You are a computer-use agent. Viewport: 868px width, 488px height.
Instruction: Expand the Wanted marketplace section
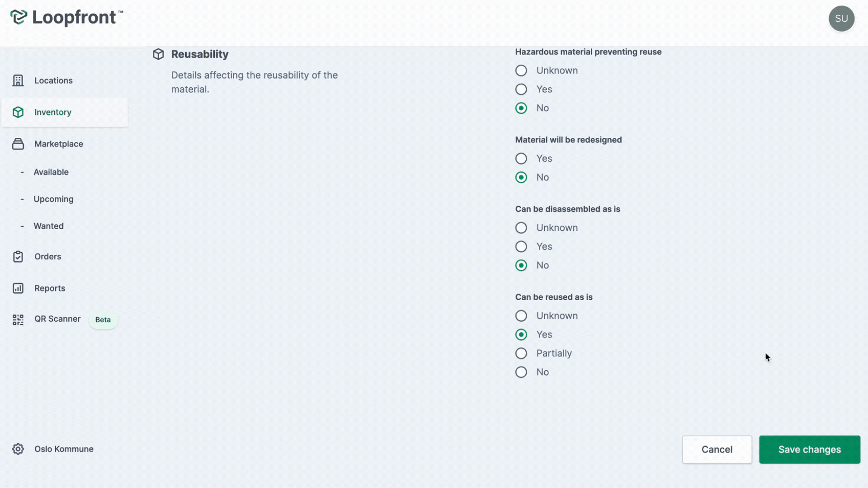tap(48, 226)
